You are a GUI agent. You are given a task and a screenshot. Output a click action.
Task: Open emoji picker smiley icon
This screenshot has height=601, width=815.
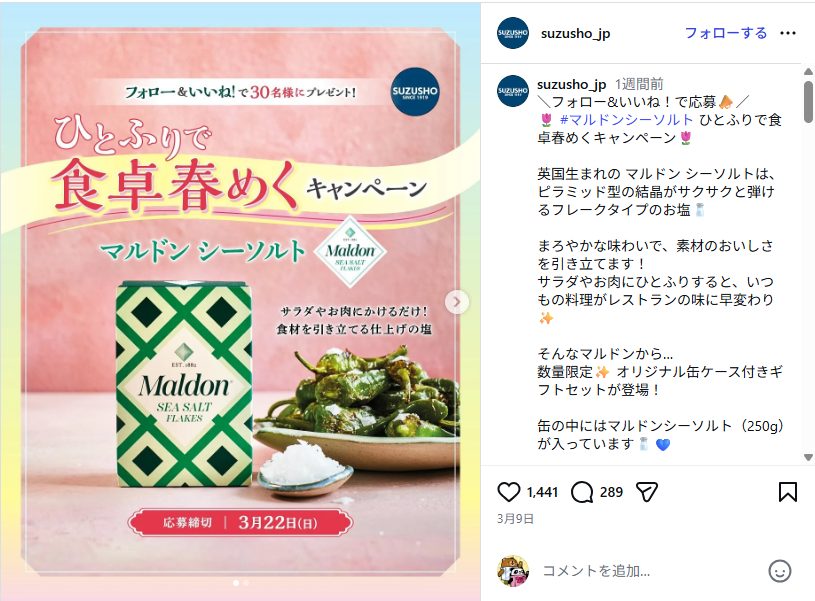780,571
